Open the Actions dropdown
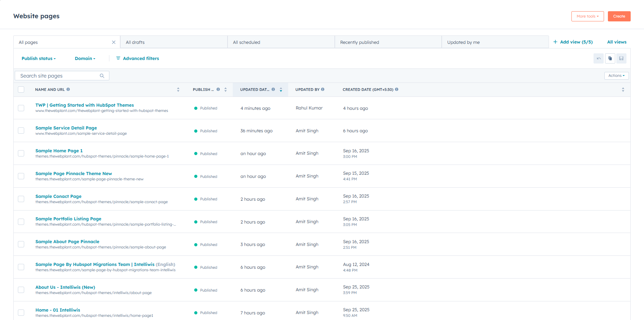Image resolution: width=644 pixels, height=320 pixels. [616, 75]
